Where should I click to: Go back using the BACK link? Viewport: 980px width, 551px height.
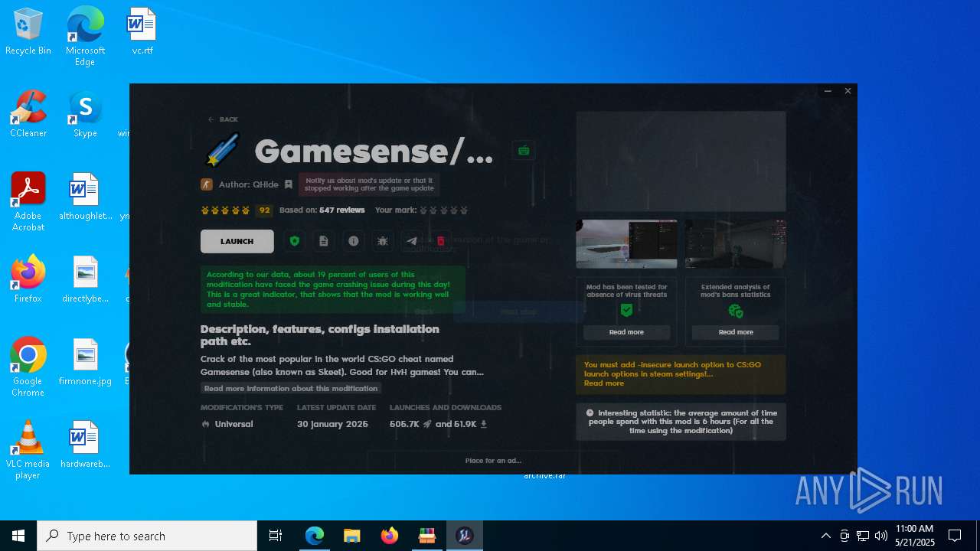pos(223,119)
